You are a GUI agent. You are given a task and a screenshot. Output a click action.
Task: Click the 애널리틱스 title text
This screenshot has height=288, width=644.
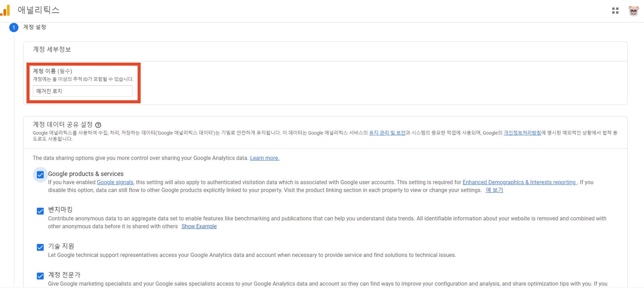(x=38, y=10)
